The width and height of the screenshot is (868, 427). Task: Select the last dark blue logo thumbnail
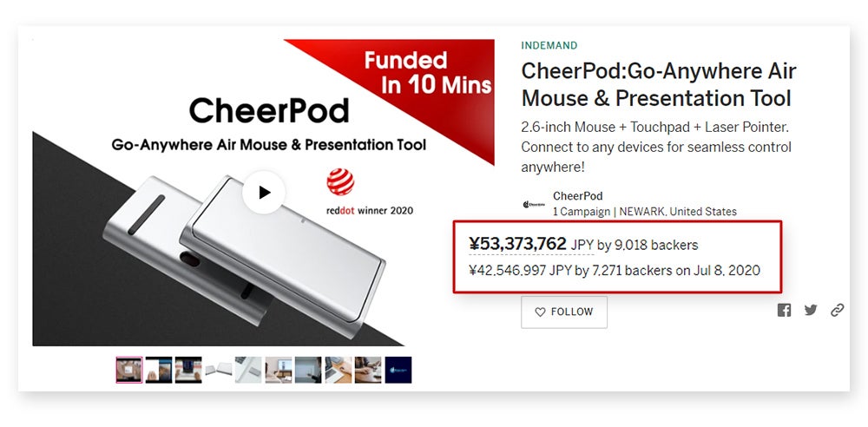398,370
